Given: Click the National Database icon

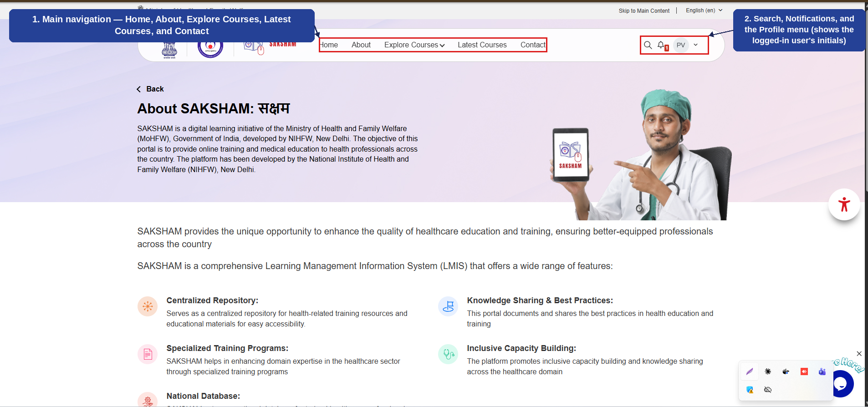Looking at the screenshot, I should pyautogui.click(x=148, y=400).
